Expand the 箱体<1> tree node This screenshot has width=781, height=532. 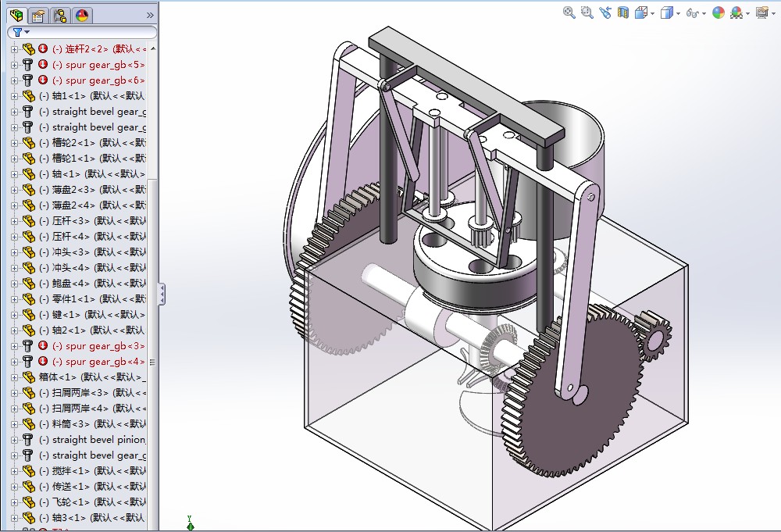[14, 377]
